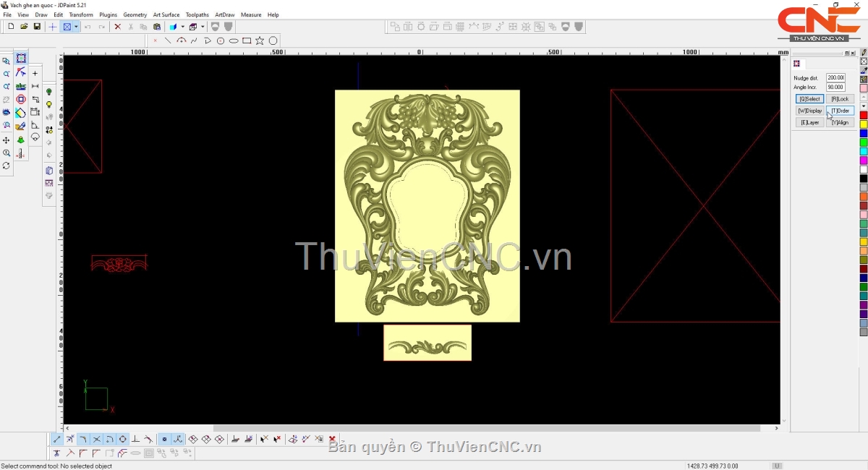Screen dimensions: 868x470
Task: Toggle the circle center snap button
Action: 123,439
